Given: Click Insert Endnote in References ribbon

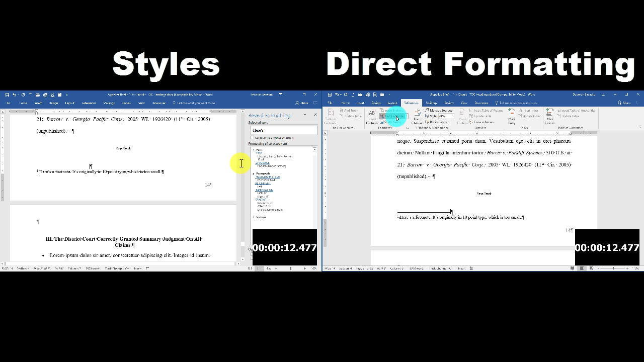Looking at the screenshot, I should 392,110.
